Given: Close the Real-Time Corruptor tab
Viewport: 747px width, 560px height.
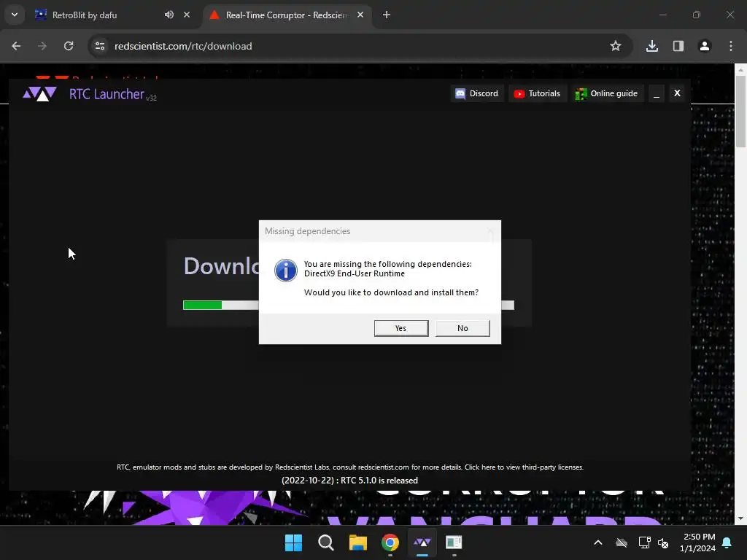Looking at the screenshot, I should point(360,15).
